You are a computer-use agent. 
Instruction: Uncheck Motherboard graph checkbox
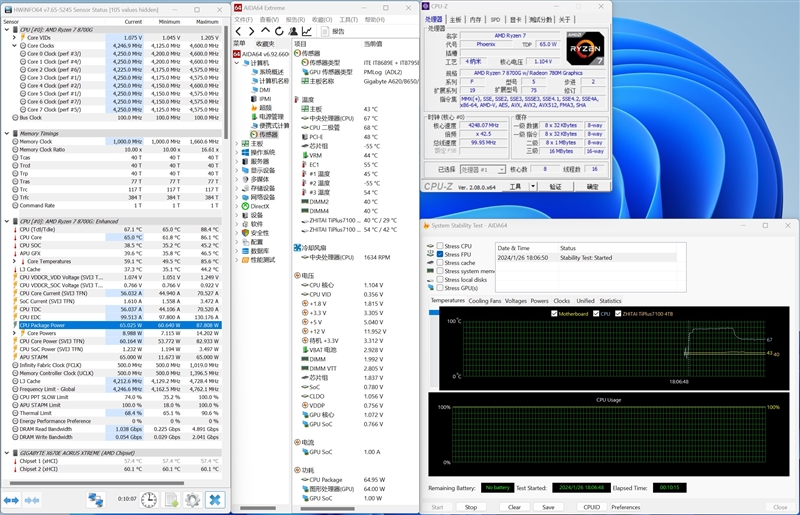(554, 313)
